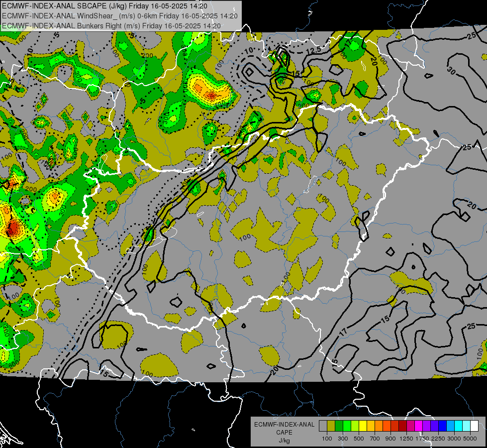The height and width of the screenshot is (448, 487).
Task: Click the cyan swatch after 3000 tick
Action: click(x=459, y=426)
